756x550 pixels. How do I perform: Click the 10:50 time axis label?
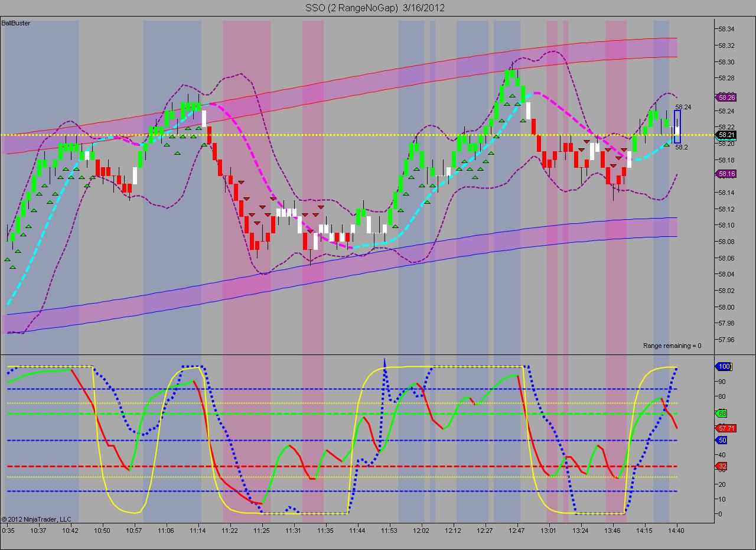102,531
